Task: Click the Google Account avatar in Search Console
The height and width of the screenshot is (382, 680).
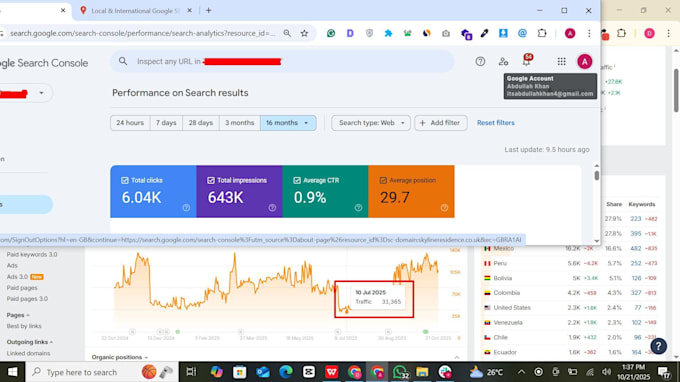Action: click(584, 62)
